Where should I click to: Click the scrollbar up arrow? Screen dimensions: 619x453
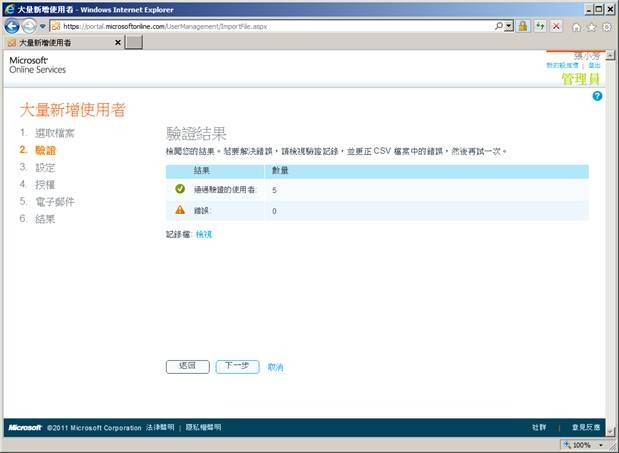(x=611, y=55)
